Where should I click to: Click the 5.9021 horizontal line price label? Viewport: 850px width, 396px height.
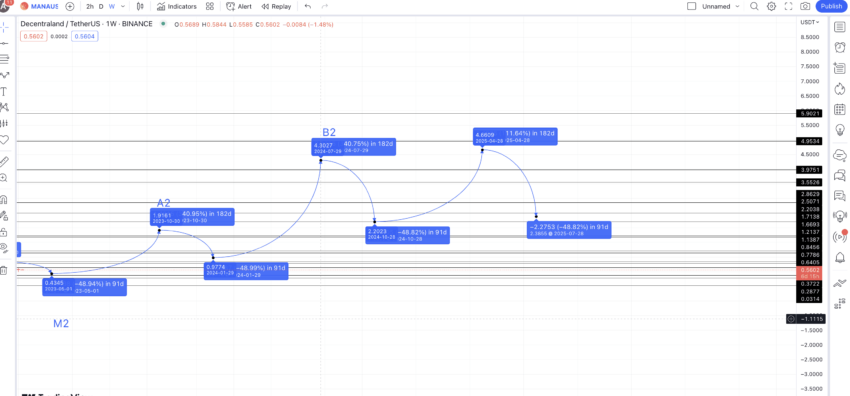(x=810, y=114)
